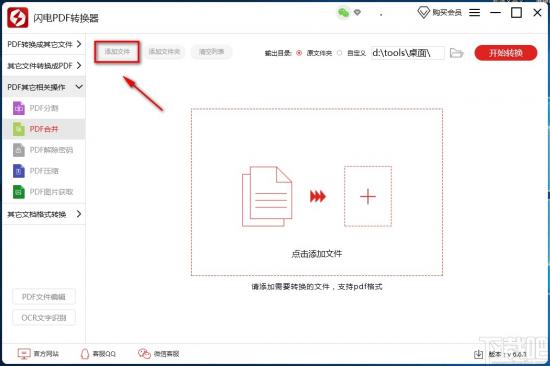Click the 输出目录 label
Screen dimensions: 550x366
[x=278, y=53]
